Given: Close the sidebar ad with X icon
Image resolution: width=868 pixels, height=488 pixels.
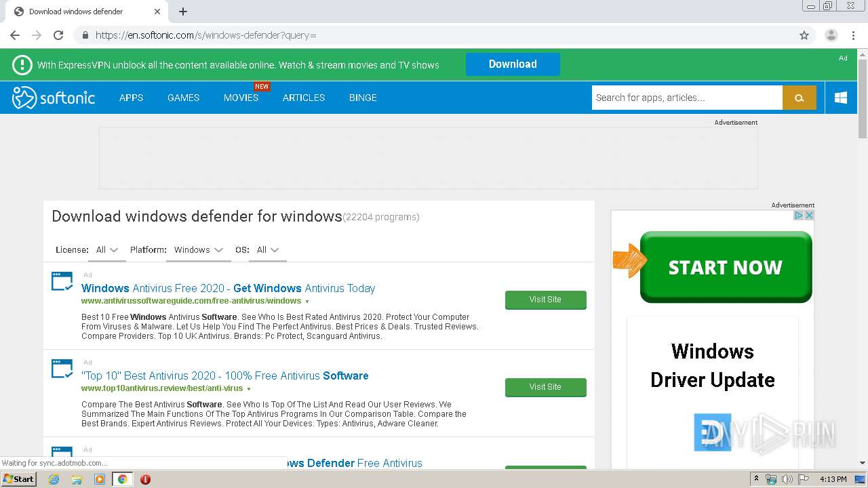Looking at the screenshot, I should (x=809, y=216).
